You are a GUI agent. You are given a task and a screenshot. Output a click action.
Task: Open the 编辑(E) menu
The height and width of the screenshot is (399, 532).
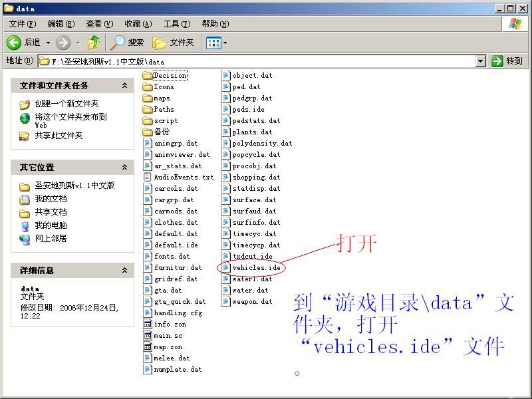point(61,24)
